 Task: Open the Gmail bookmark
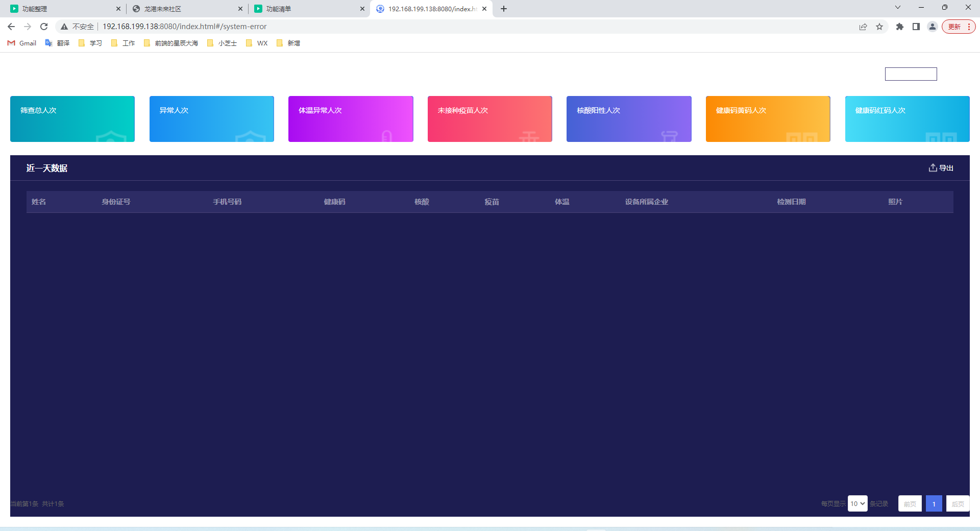coord(22,43)
